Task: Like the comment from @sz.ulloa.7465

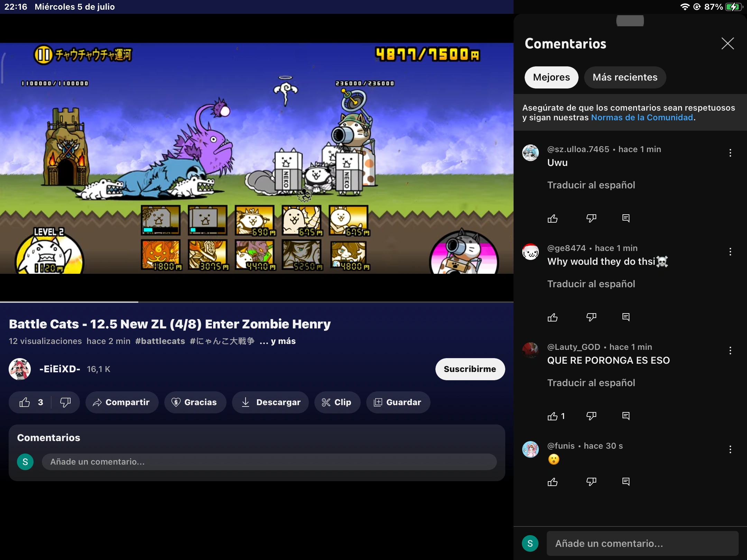Action: coord(553,218)
